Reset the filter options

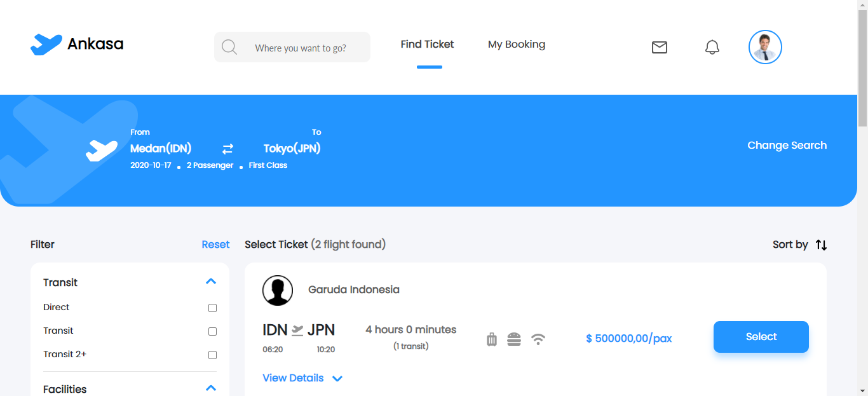[215, 244]
